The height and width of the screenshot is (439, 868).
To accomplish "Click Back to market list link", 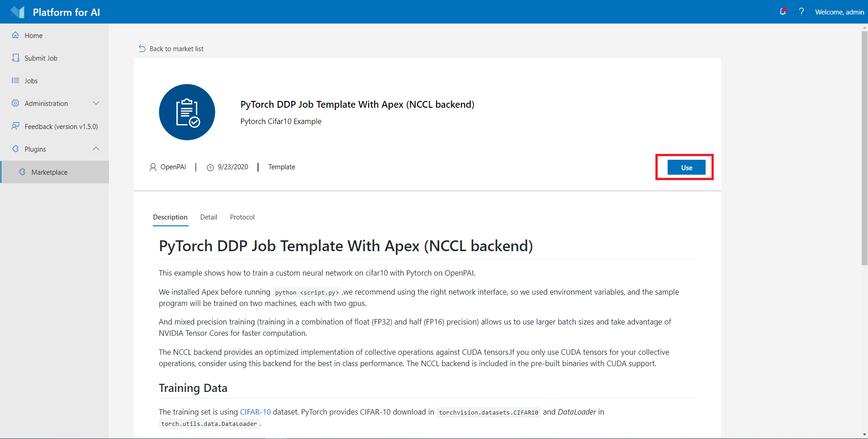I will point(176,49).
